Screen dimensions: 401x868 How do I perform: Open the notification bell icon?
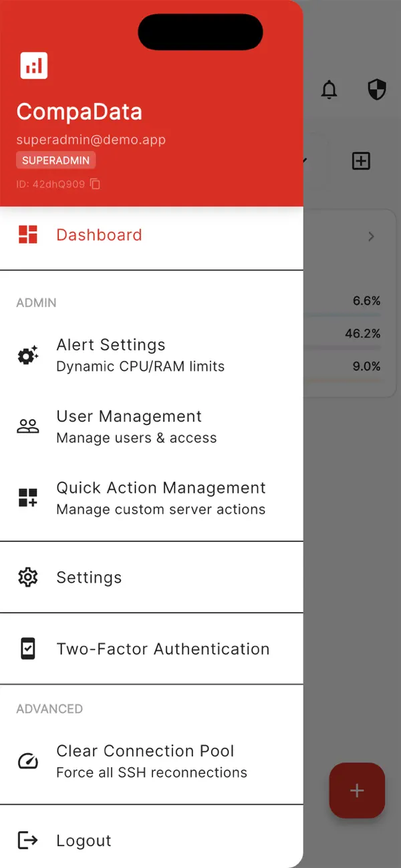(x=329, y=90)
